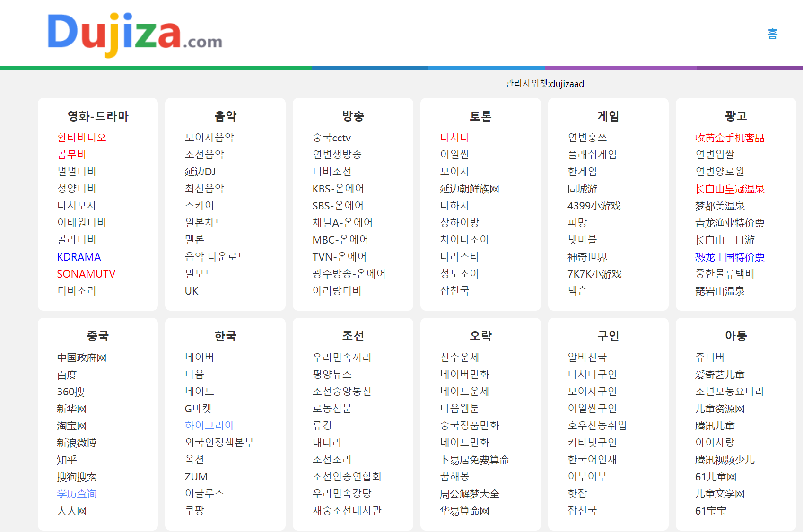Image resolution: width=803 pixels, height=532 pixels.
Task: Open 재중조선대사관 link
Action: click(x=347, y=511)
